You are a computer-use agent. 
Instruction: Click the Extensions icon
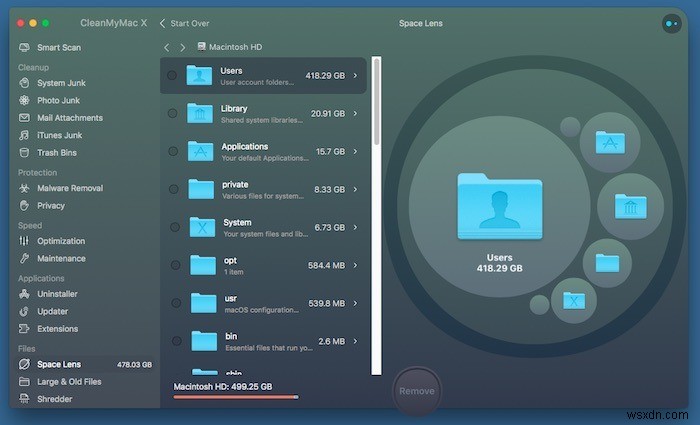[x=24, y=329]
